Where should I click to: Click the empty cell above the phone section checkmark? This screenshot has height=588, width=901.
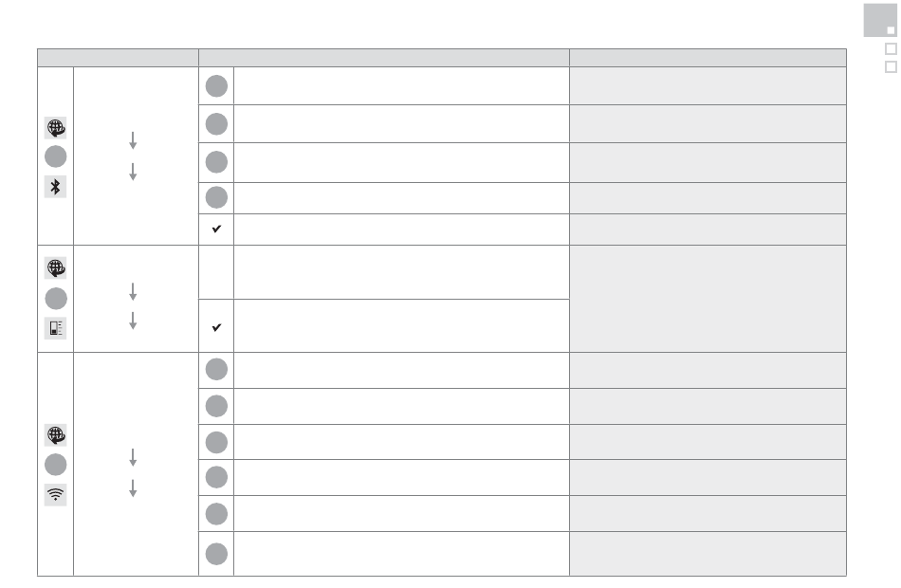tap(216, 272)
